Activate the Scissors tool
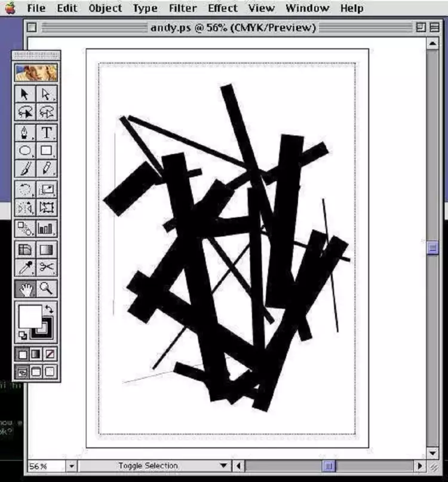The height and width of the screenshot is (482, 448). pyautogui.click(x=47, y=268)
